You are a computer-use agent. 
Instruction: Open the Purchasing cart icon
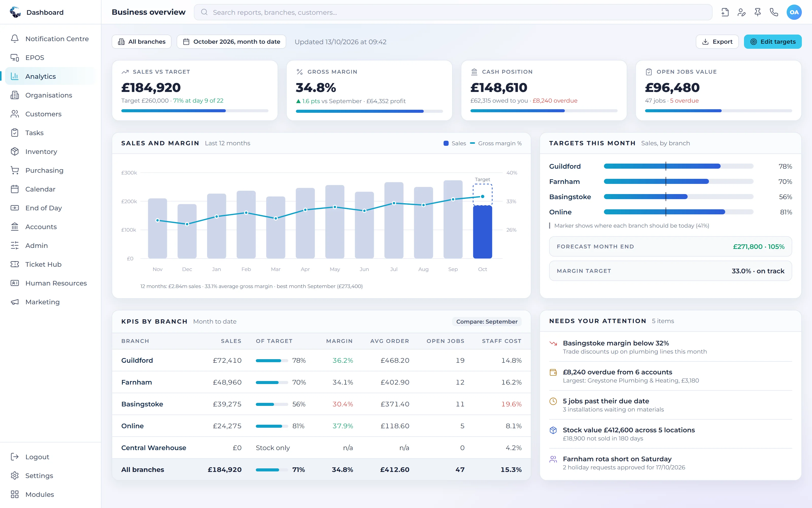[x=15, y=170]
